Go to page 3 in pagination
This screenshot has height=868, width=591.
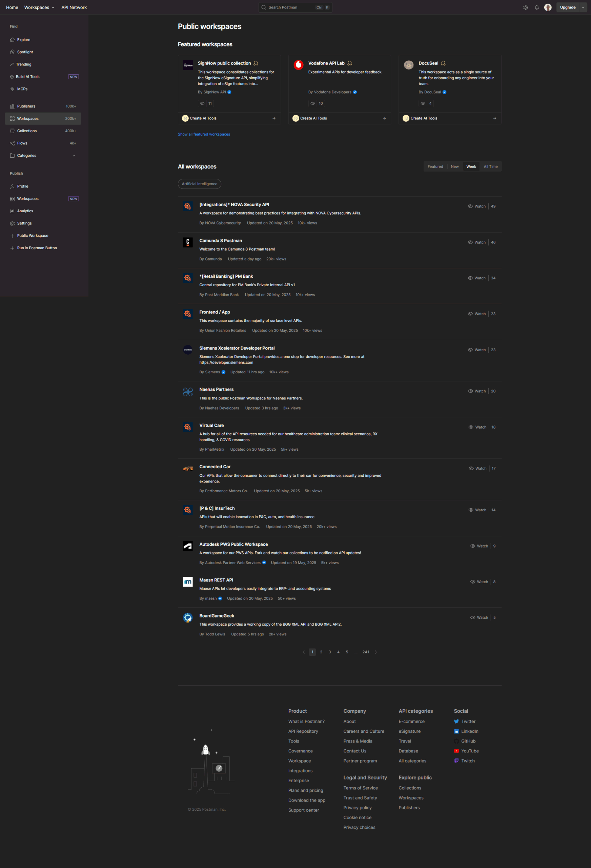pyautogui.click(x=330, y=652)
